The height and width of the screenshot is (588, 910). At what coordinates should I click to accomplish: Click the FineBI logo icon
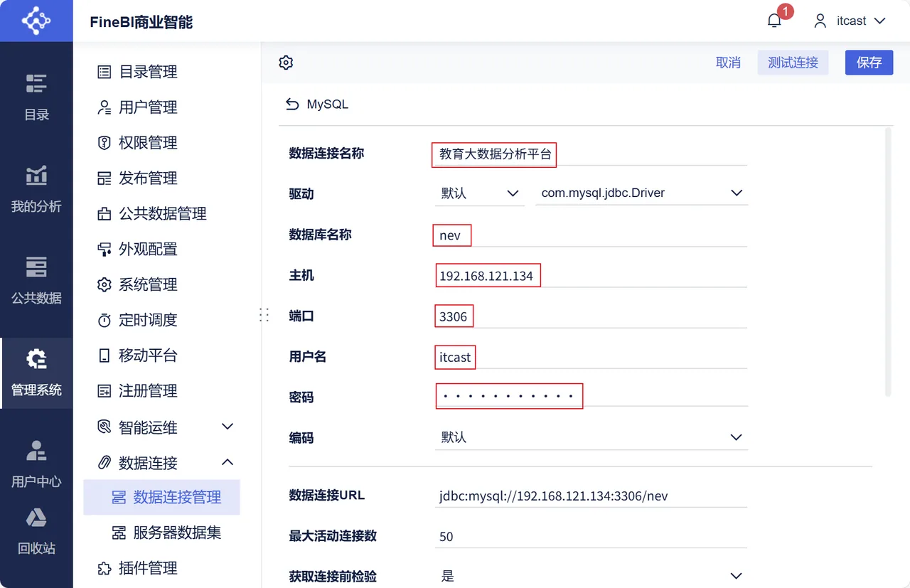(36, 21)
